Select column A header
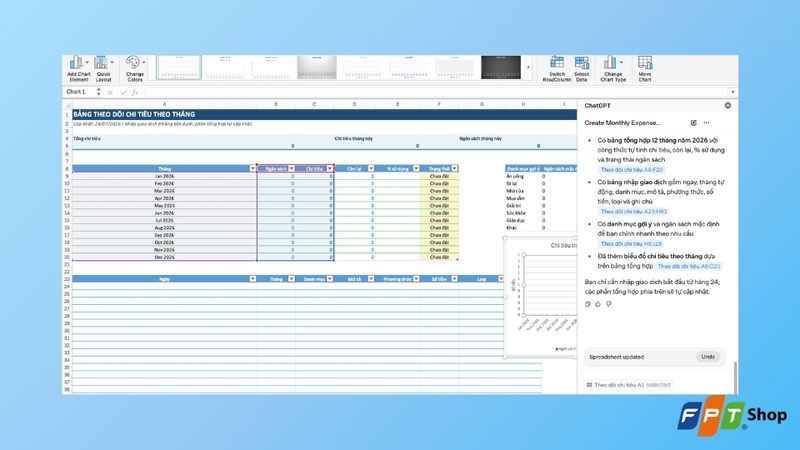 click(x=164, y=105)
